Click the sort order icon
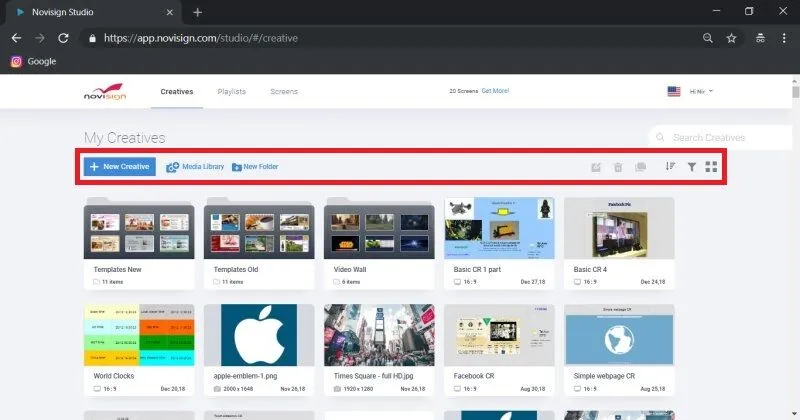This screenshot has width=800, height=420. [x=670, y=167]
